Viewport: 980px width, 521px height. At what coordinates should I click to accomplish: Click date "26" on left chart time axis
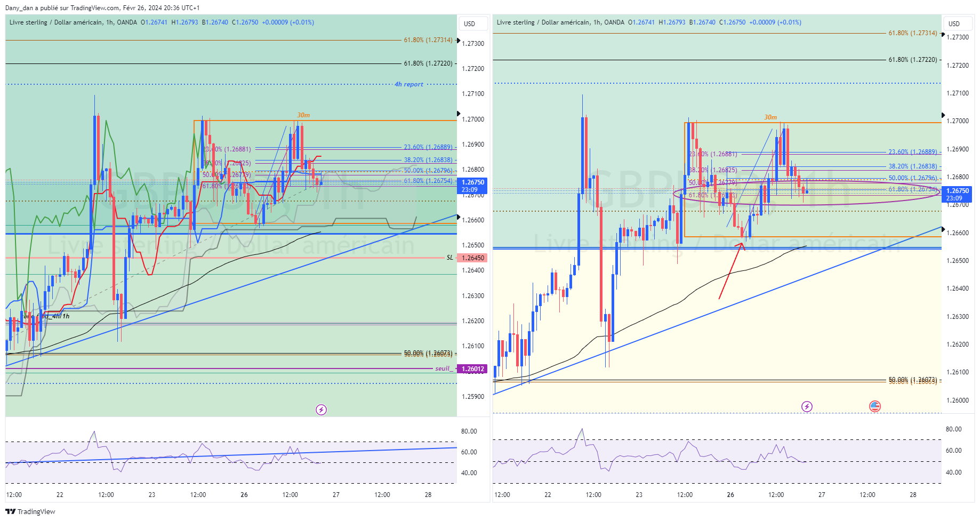[x=244, y=495]
